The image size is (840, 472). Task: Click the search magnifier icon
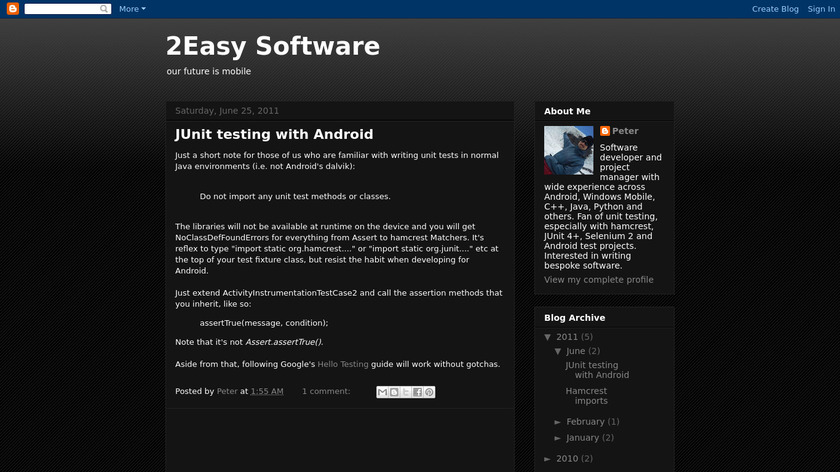pos(105,9)
